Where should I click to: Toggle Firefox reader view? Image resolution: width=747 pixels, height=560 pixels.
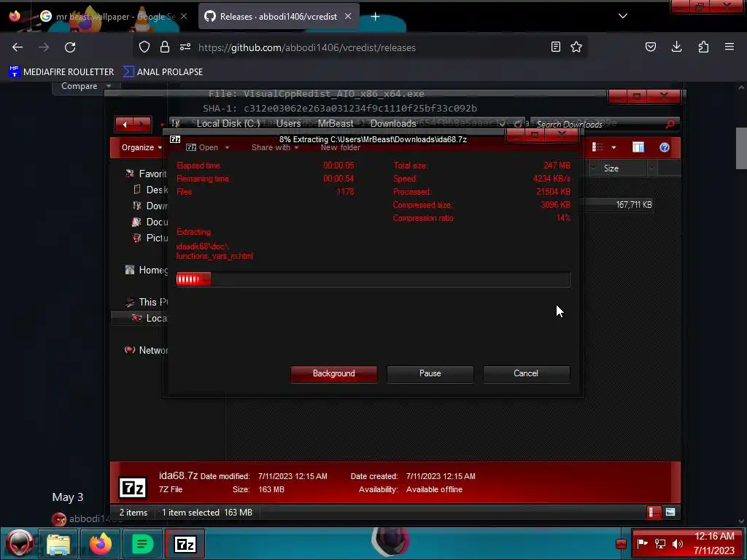click(x=555, y=47)
